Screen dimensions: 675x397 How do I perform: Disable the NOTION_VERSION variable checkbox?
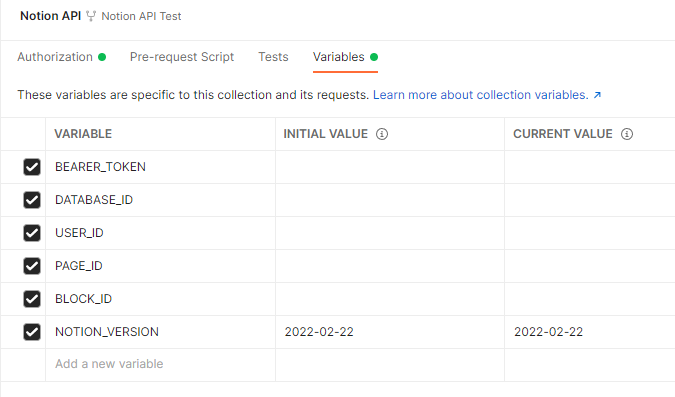[x=32, y=332]
